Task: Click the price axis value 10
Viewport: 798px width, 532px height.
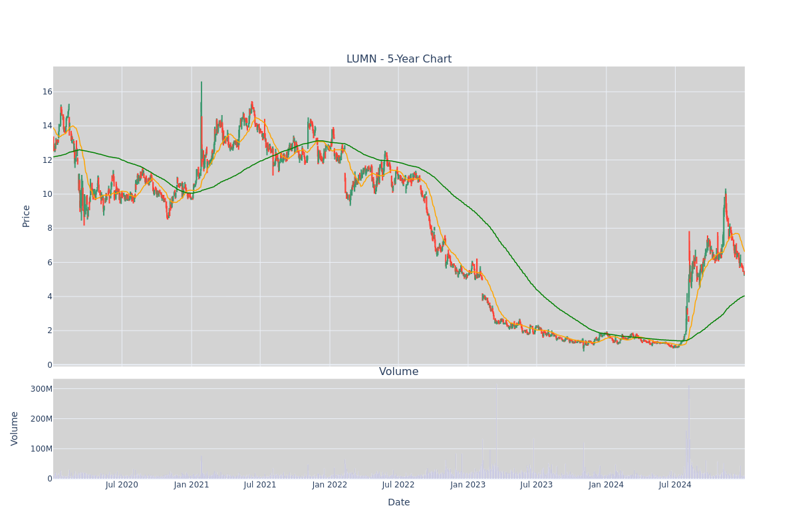Action: click(x=47, y=194)
